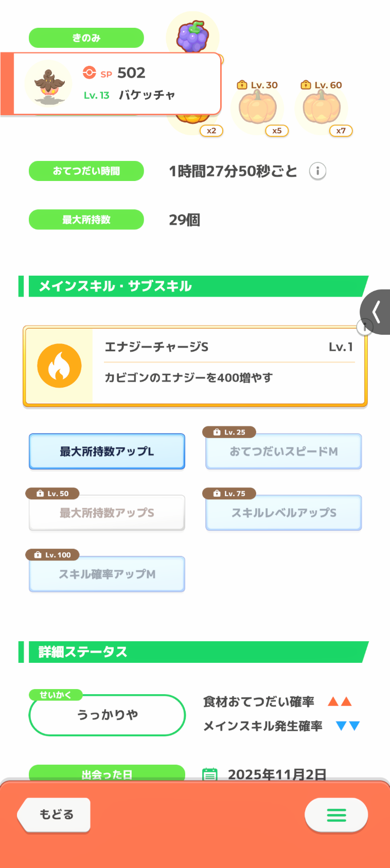The height and width of the screenshot is (868, 390).
Task: Select the 最大所持数アップL sub skill
Action: tap(107, 451)
